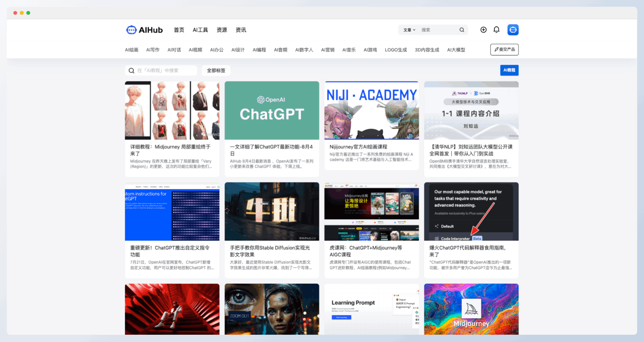
Task: Open the red staircase thumbnail
Action: click(x=172, y=309)
